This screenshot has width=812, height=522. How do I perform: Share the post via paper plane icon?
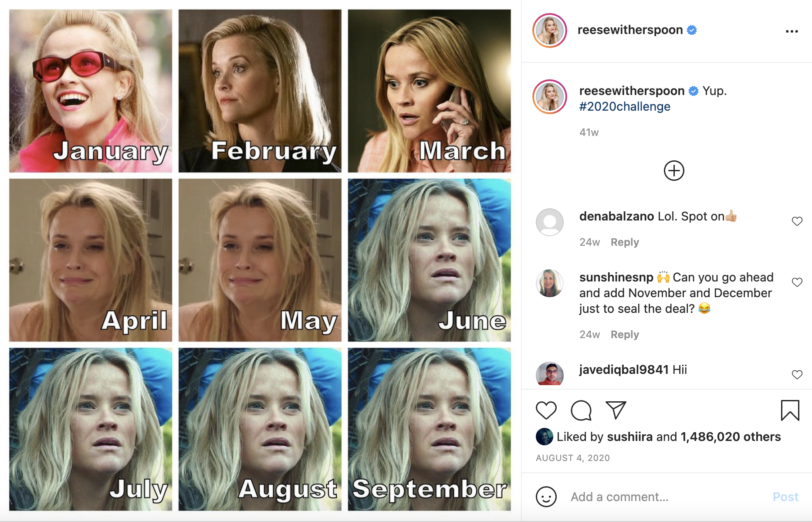(616, 410)
